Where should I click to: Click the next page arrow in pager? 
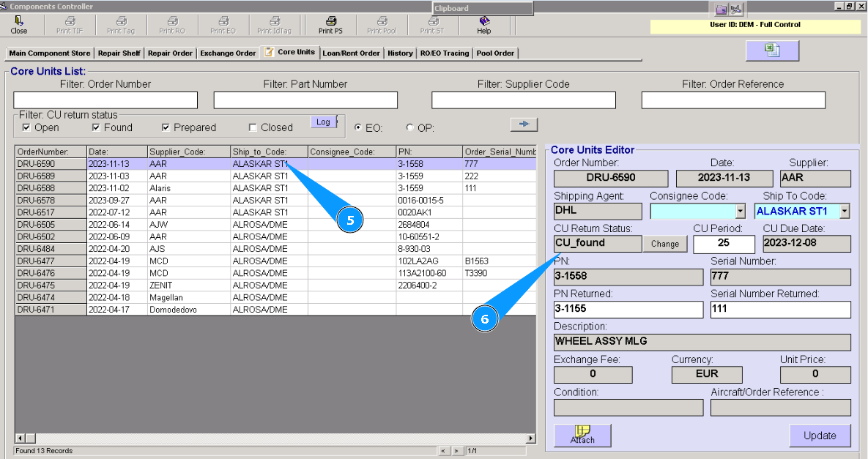pyautogui.click(x=456, y=451)
